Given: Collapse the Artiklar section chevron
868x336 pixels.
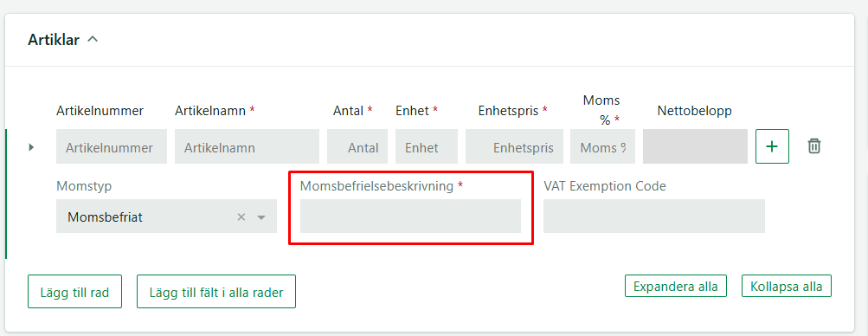Looking at the screenshot, I should tap(93, 39).
